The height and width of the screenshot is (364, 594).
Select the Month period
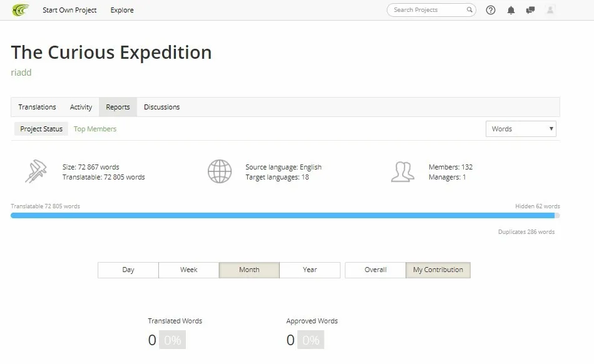249,270
